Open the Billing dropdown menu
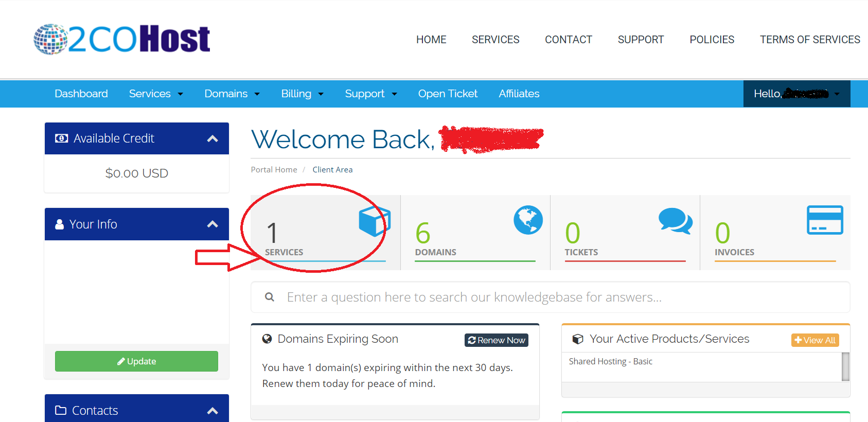Image resolution: width=868 pixels, height=422 pixels. click(x=302, y=94)
